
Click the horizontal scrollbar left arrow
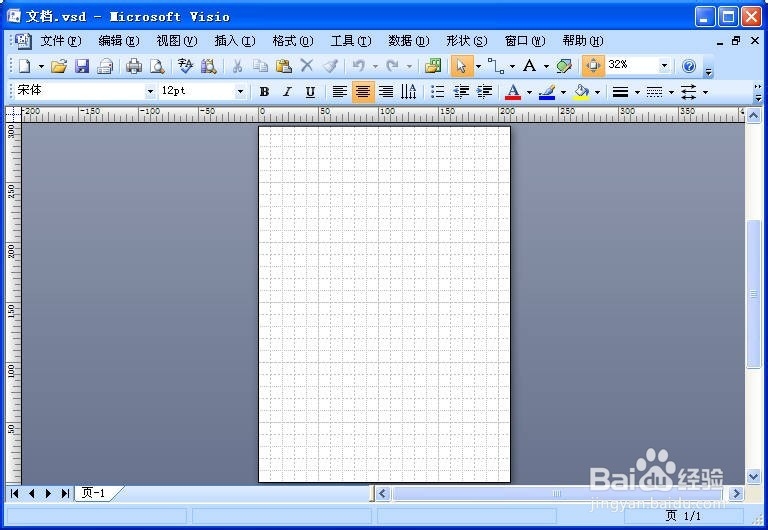pos(383,493)
